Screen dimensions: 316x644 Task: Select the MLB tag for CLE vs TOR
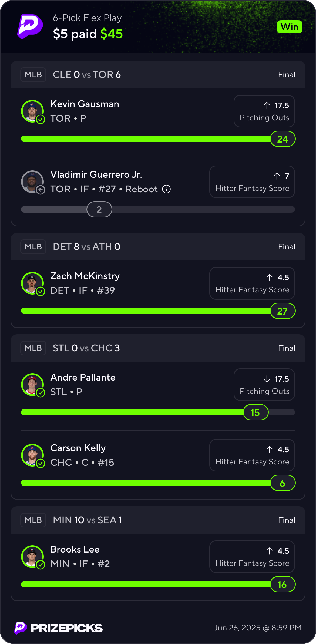tap(33, 75)
